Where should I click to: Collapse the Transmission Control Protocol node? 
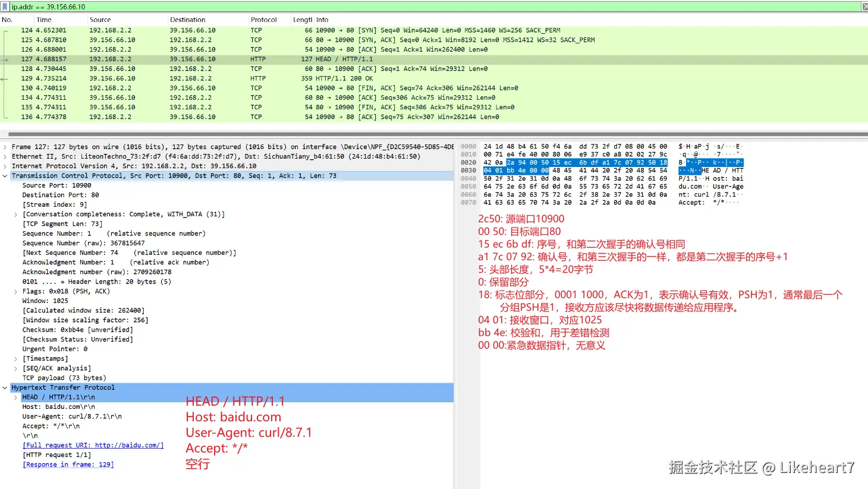click(x=5, y=176)
